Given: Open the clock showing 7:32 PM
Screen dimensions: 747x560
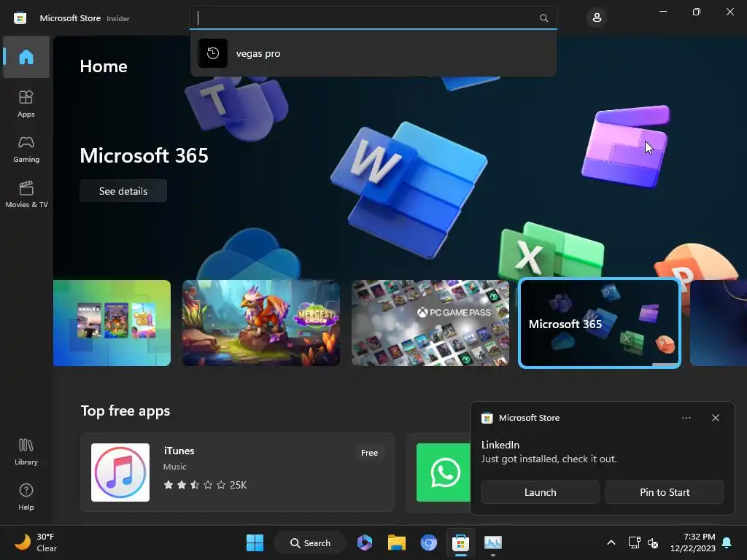Looking at the screenshot, I should 693,542.
